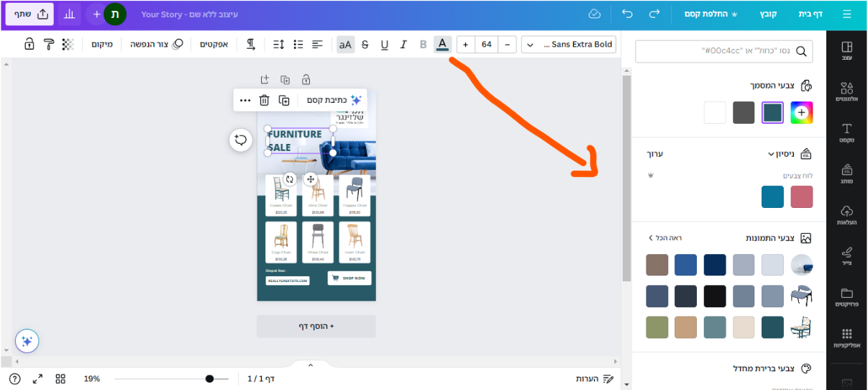Open the text color A button
This screenshot has height=390, width=868.
click(x=442, y=45)
